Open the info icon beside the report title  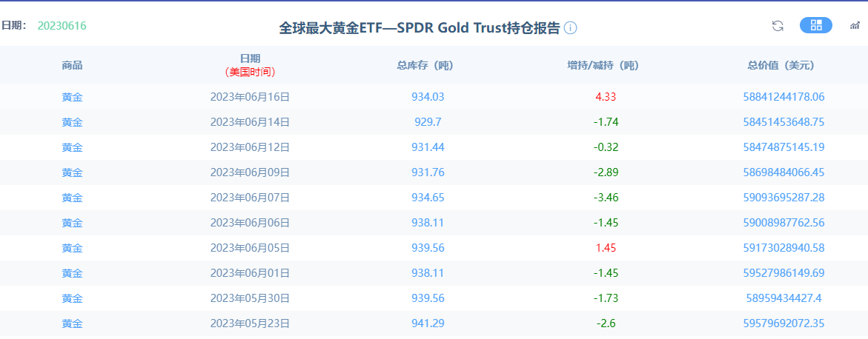click(570, 27)
